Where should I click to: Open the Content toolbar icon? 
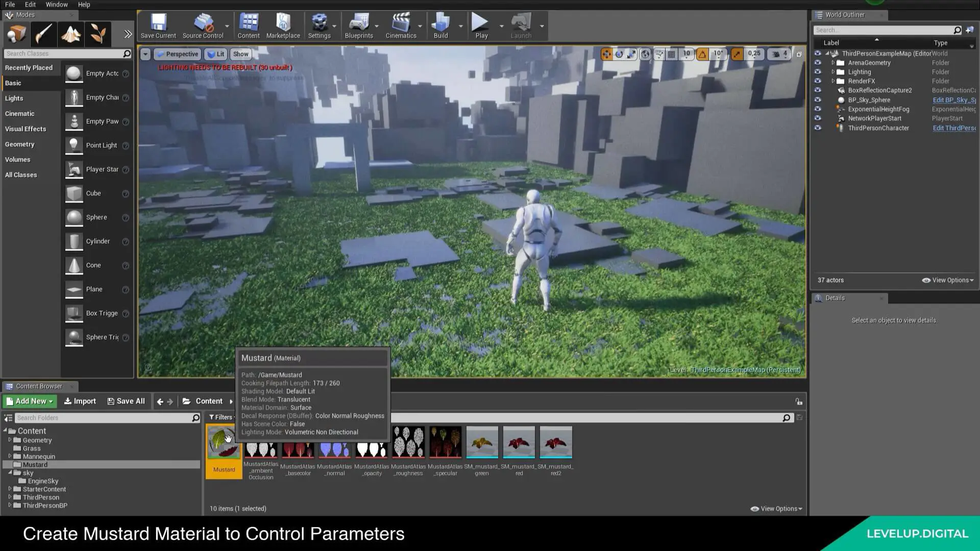pos(249,26)
